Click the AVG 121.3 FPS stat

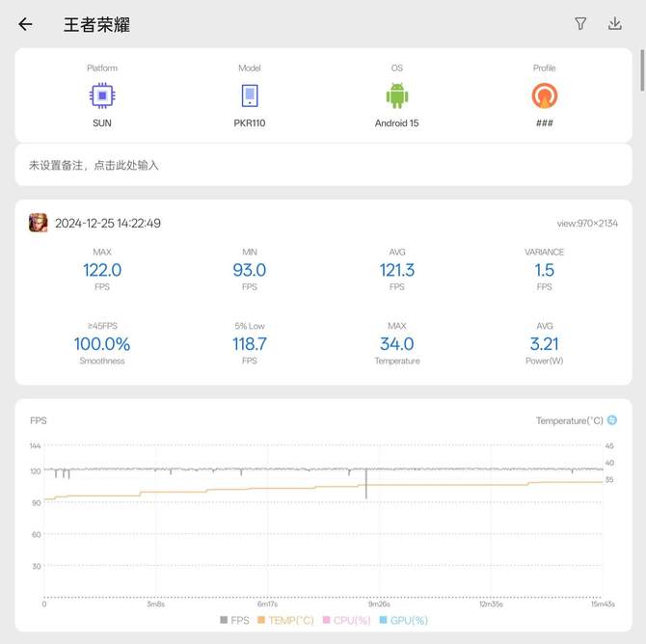396,270
